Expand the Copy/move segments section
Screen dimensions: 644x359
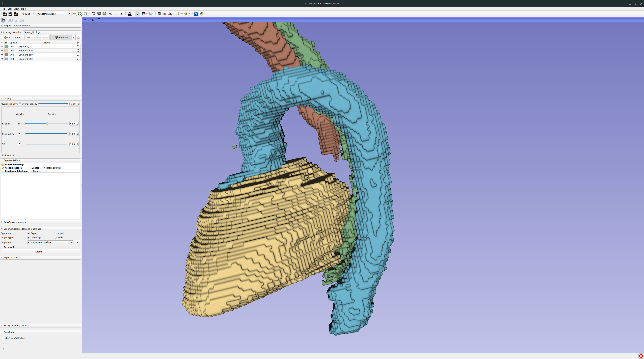[15, 222]
